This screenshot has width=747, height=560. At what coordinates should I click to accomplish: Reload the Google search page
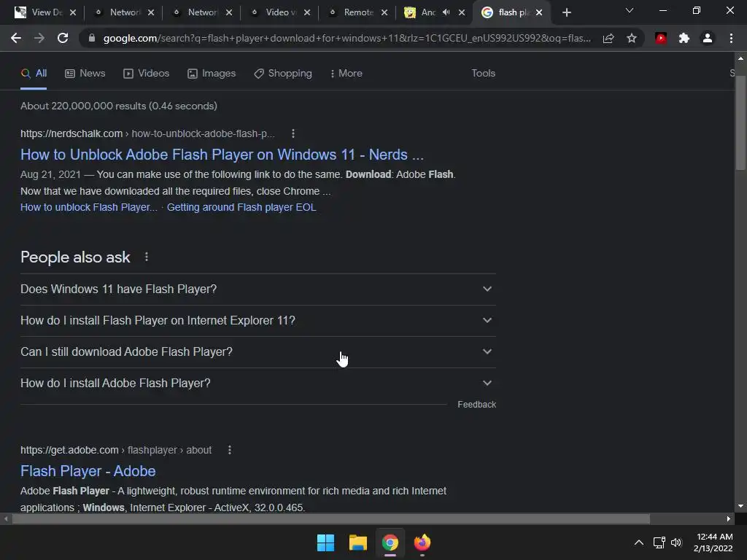[63, 38]
